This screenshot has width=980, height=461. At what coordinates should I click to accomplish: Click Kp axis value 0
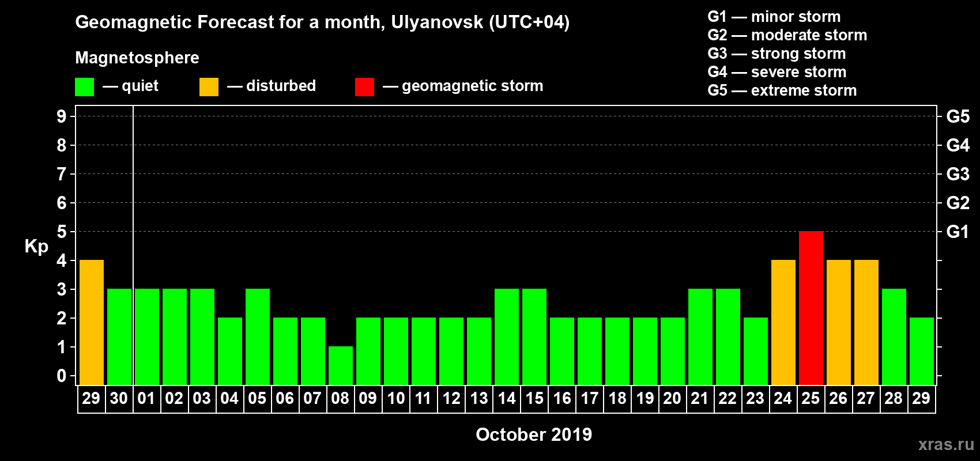click(x=62, y=376)
